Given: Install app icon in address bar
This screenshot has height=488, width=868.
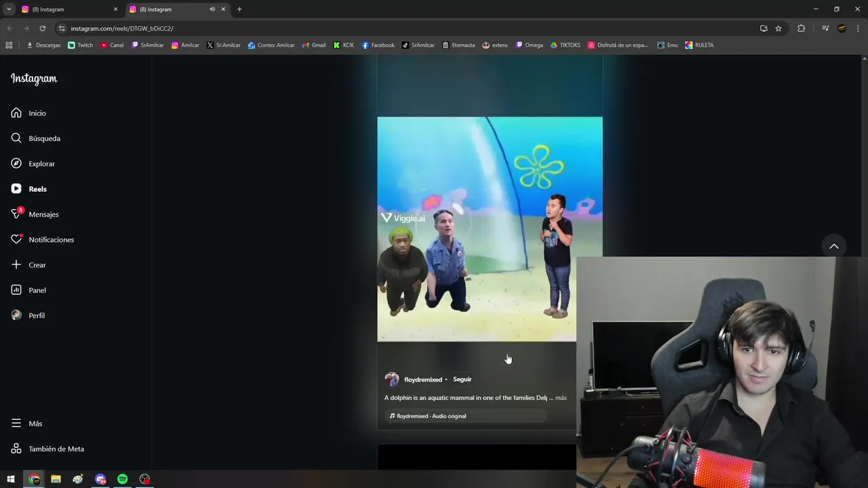Looking at the screenshot, I should click(x=764, y=28).
